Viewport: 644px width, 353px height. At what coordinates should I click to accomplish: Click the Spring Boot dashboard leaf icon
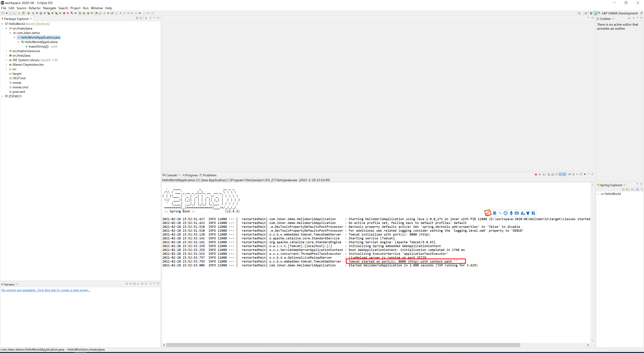coord(24,13)
